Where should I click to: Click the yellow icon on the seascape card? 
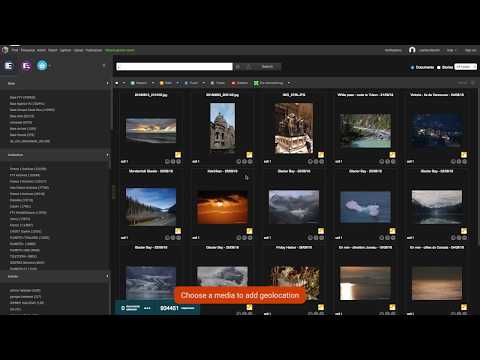click(178, 155)
